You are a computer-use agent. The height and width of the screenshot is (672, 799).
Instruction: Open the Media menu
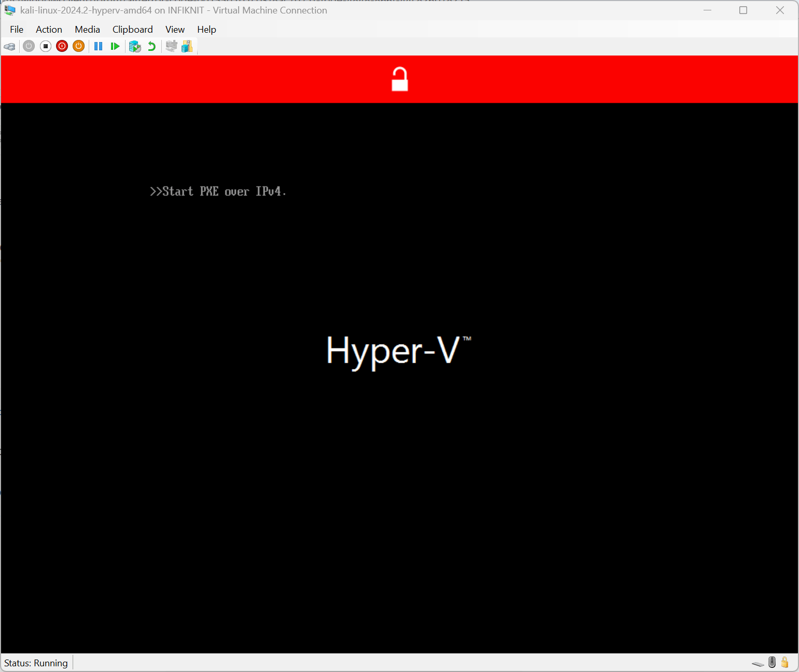tap(87, 30)
